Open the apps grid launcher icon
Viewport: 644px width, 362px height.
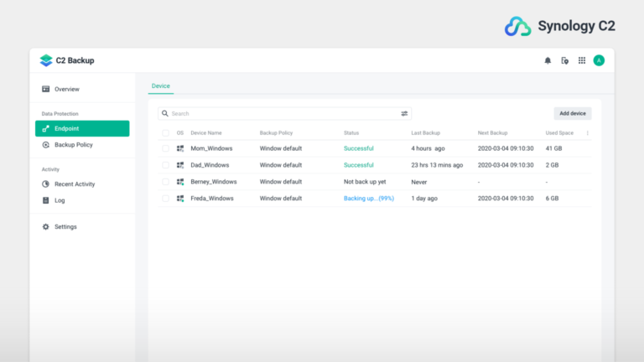click(x=582, y=60)
